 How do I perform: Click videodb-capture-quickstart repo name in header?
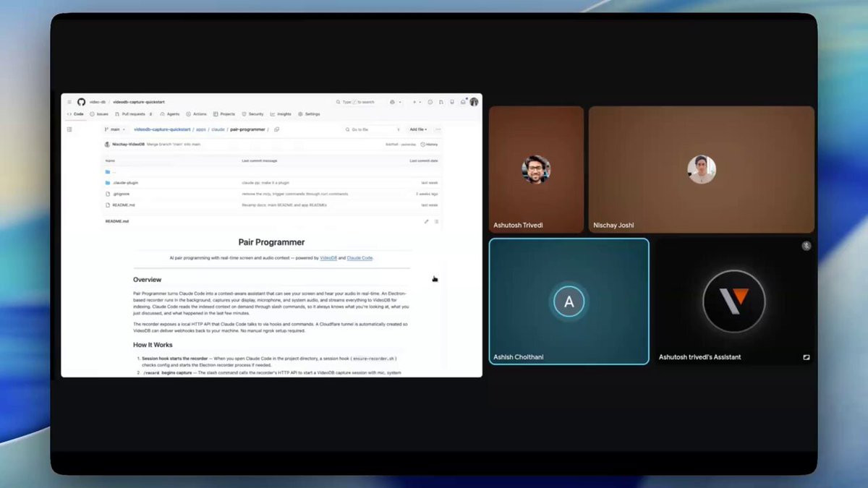[x=139, y=102]
